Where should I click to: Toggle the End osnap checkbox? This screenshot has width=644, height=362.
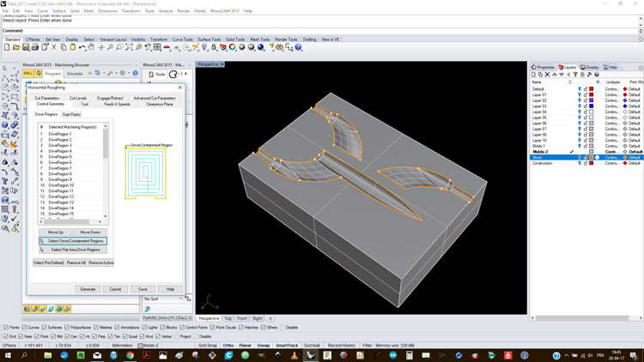(6, 336)
